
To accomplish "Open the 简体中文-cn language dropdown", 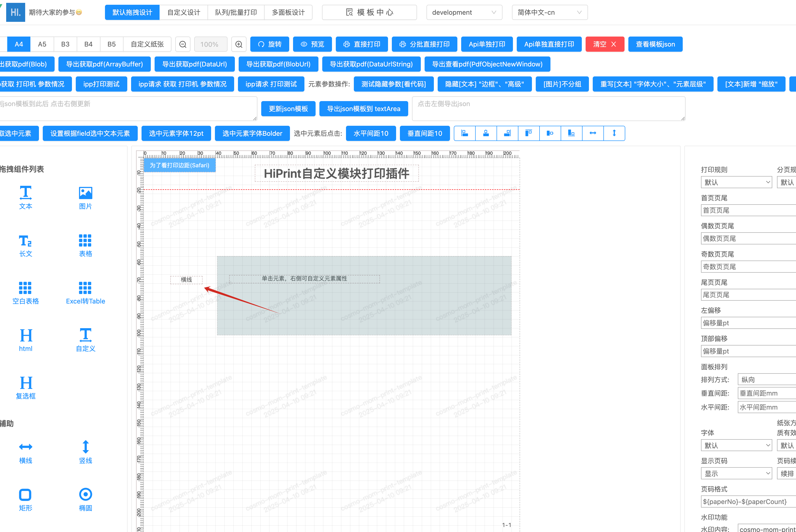I will point(550,12).
